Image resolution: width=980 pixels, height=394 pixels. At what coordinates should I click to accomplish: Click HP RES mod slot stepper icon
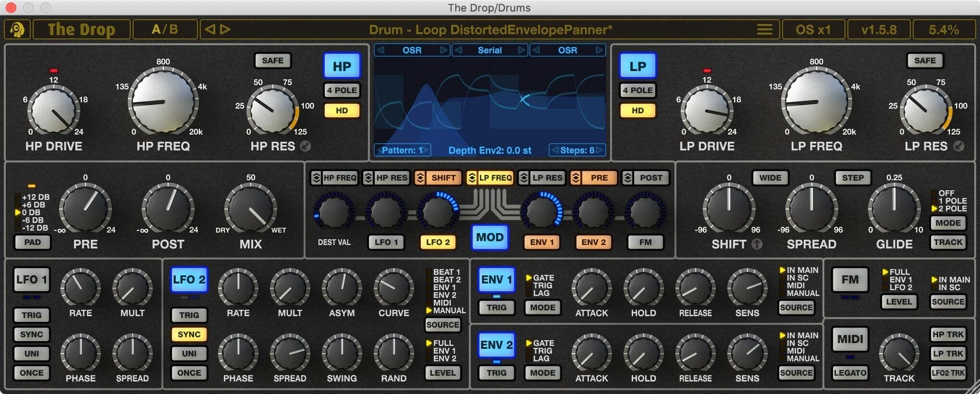point(368,178)
